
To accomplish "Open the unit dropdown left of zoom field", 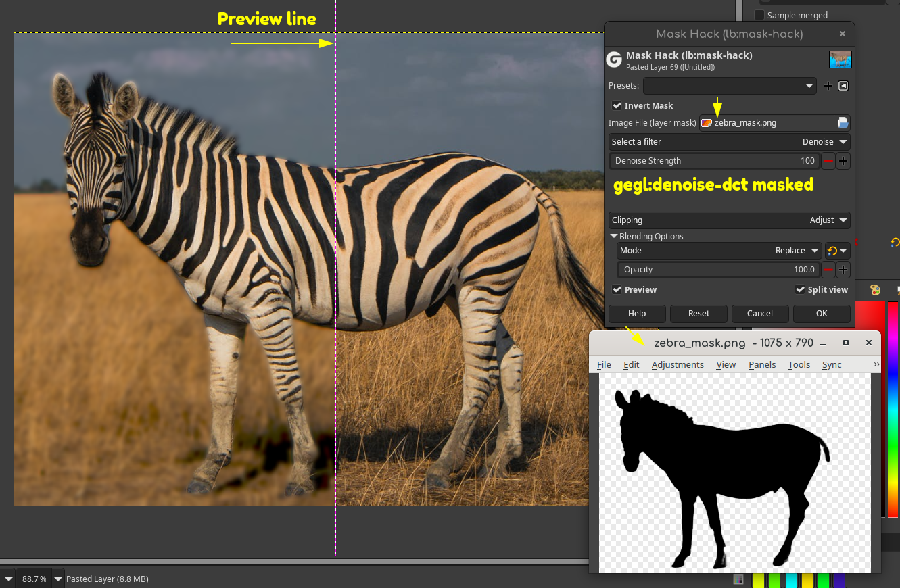I will [x=8, y=579].
